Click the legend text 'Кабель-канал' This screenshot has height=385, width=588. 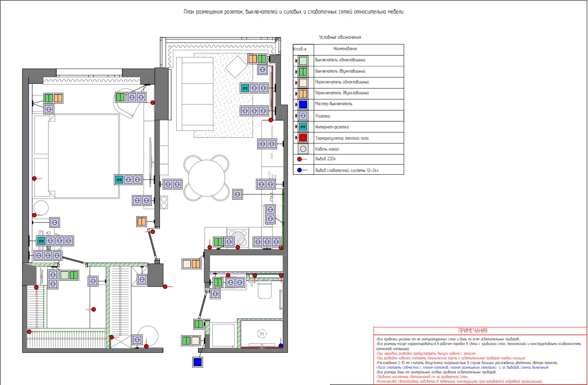click(327, 149)
